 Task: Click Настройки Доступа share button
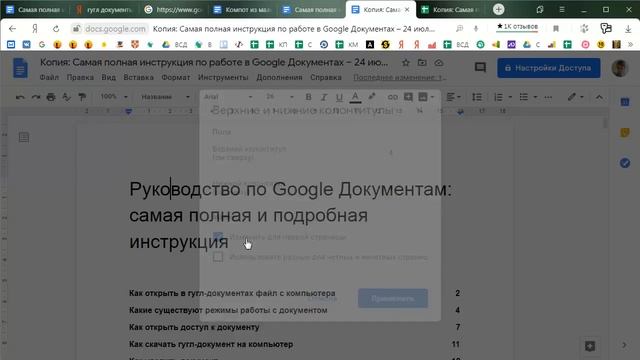[549, 68]
